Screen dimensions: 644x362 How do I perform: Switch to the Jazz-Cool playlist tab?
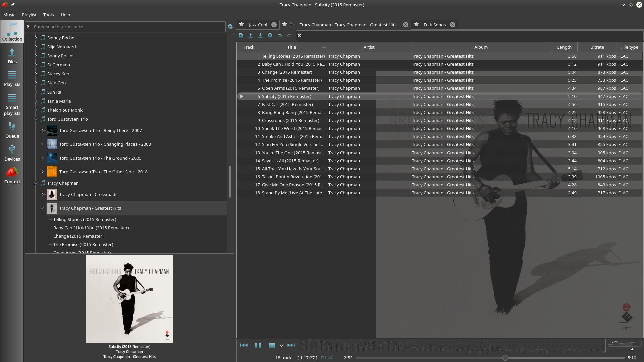tap(258, 25)
